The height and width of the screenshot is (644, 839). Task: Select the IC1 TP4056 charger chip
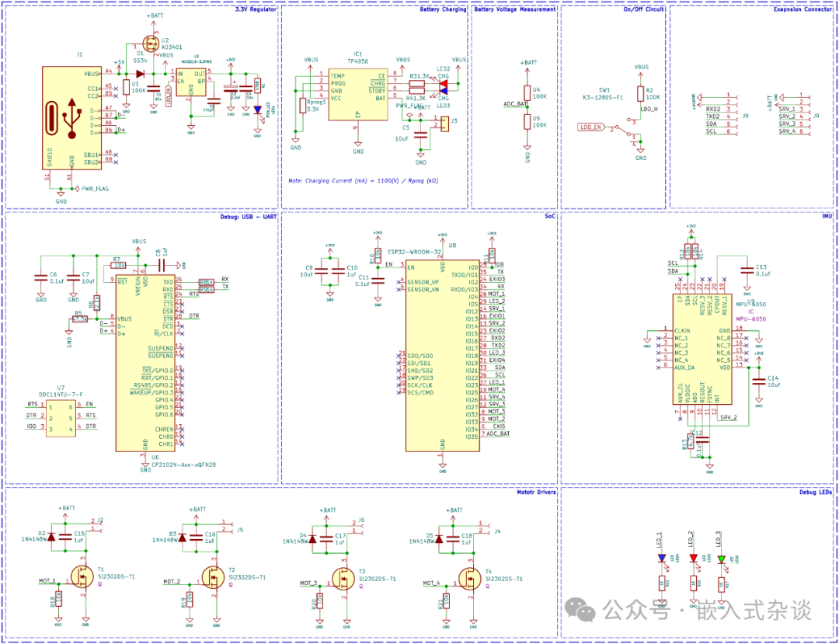coord(358,96)
